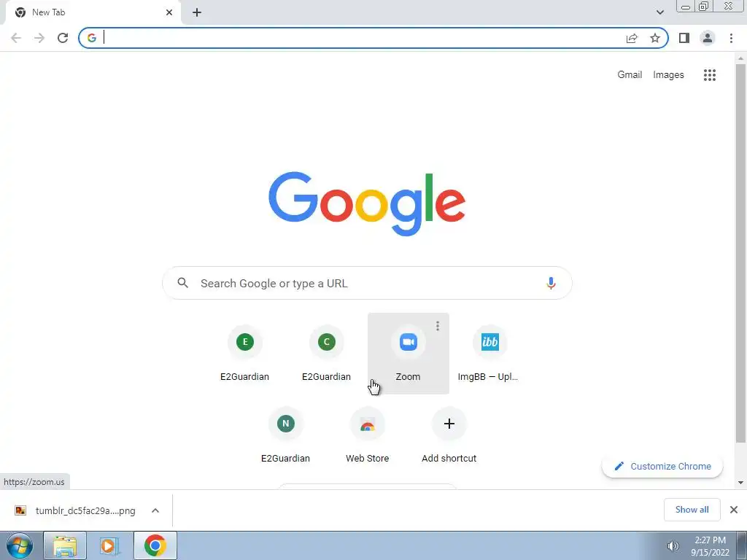Click the Chrome taskbar icon
This screenshot has height=560, width=747.
155,545
